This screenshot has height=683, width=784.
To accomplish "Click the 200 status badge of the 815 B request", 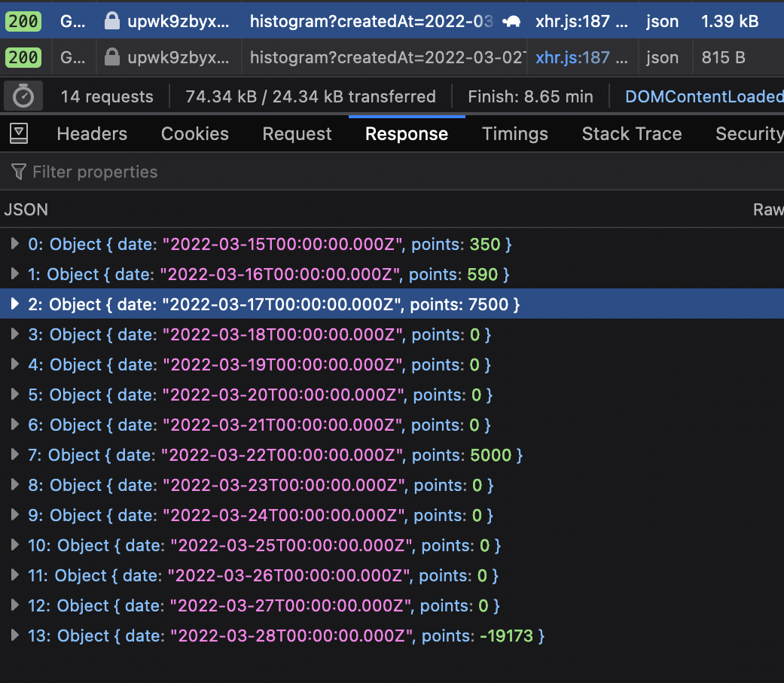I will pyautogui.click(x=23, y=57).
